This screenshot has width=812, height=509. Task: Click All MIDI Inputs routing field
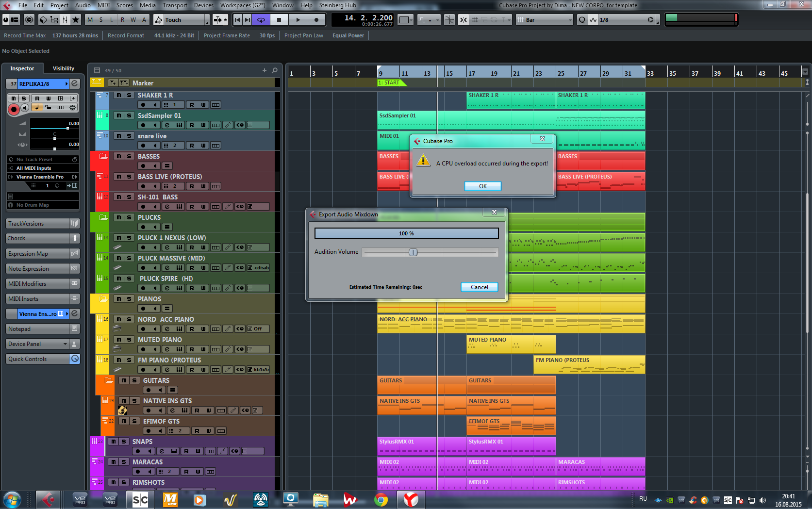coord(43,168)
